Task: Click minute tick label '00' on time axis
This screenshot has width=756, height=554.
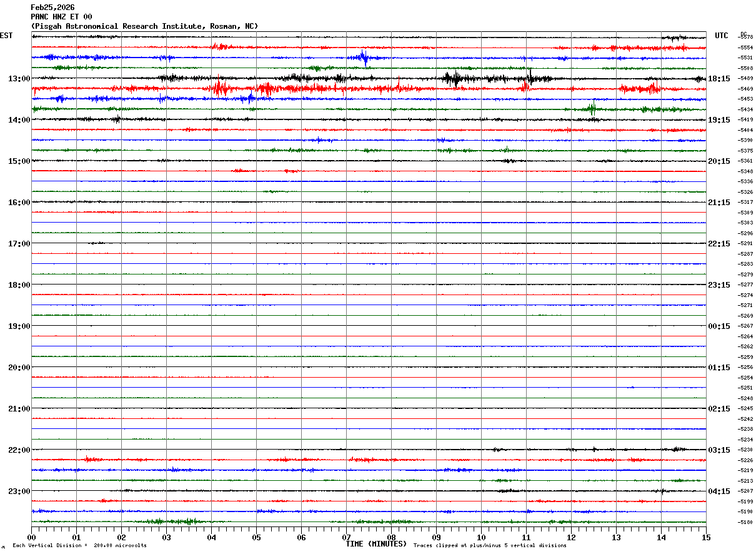Action: 32,537
